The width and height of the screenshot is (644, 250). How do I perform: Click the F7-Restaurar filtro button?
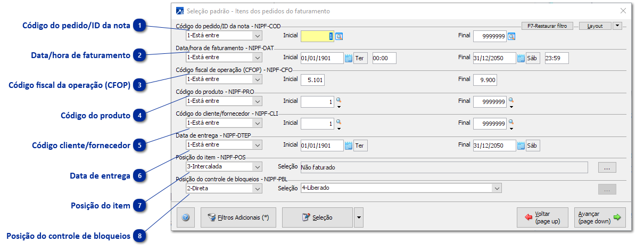547,26
